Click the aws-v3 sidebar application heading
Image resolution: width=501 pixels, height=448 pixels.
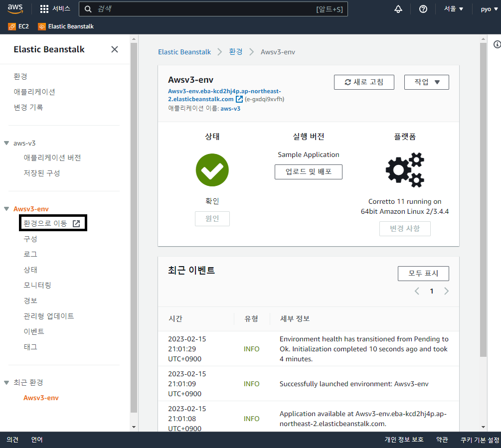coord(24,143)
